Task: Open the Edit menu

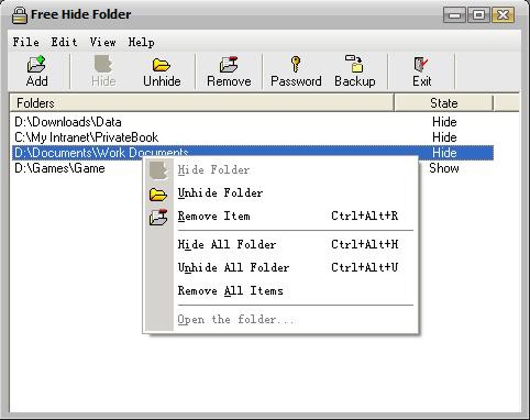Action: coord(64,42)
